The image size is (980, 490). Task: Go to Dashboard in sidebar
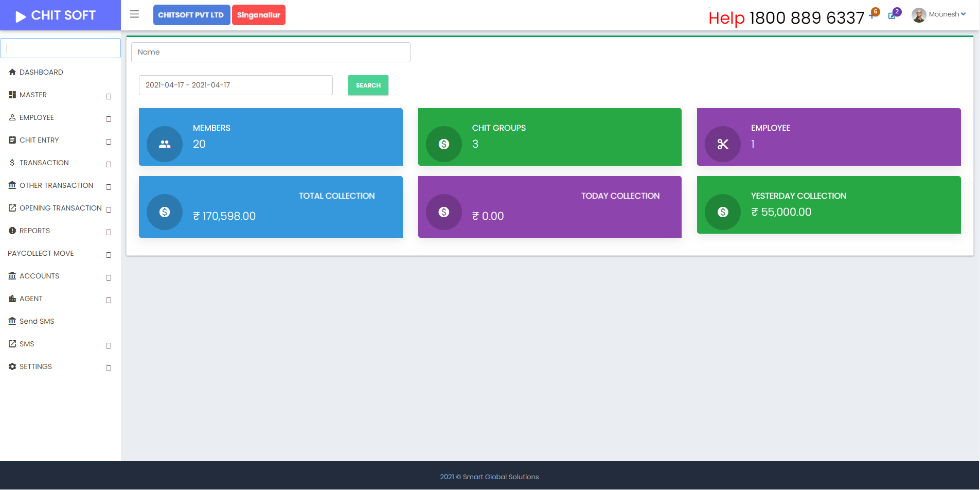(41, 73)
